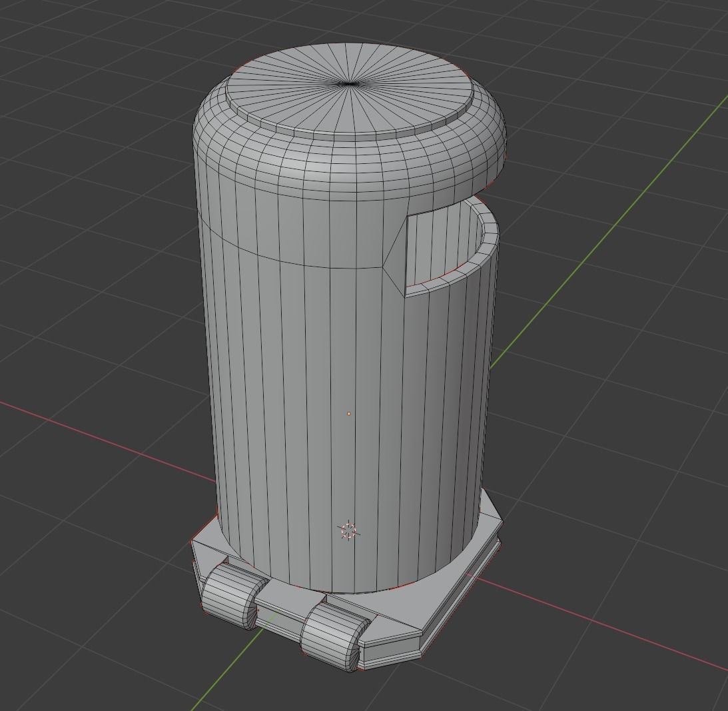Viewport: 728px width, 711px height.
Task: Select the circular top cap of the bin
Action: pyautogui.click(x=350, y=89)
